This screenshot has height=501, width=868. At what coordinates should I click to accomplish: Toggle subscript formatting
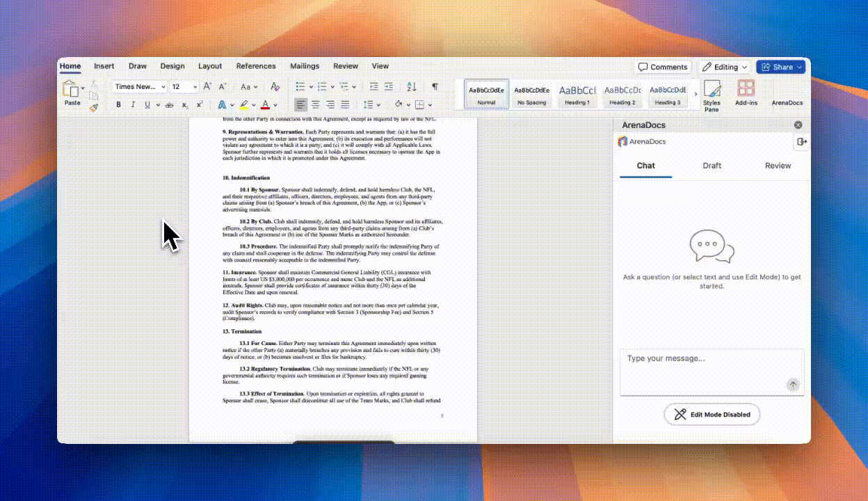(x=184, y=104)
